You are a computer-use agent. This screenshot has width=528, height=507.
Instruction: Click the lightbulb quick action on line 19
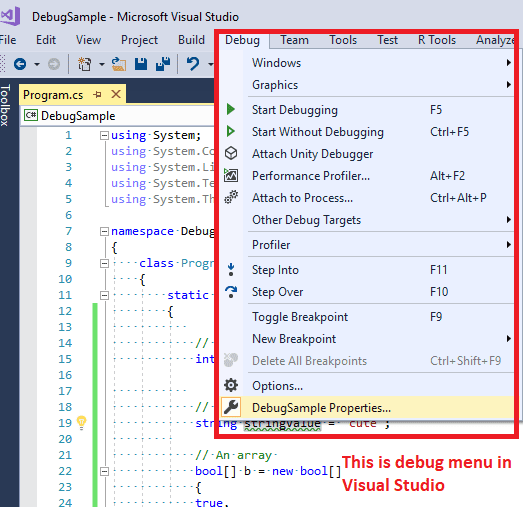pos(81,423)
